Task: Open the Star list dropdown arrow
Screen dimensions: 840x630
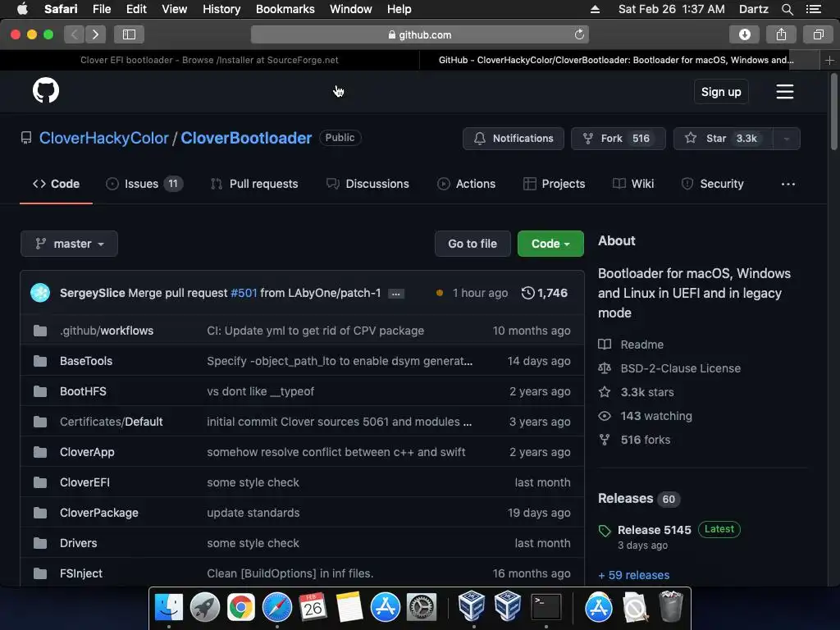Action: tap(787, 139)
